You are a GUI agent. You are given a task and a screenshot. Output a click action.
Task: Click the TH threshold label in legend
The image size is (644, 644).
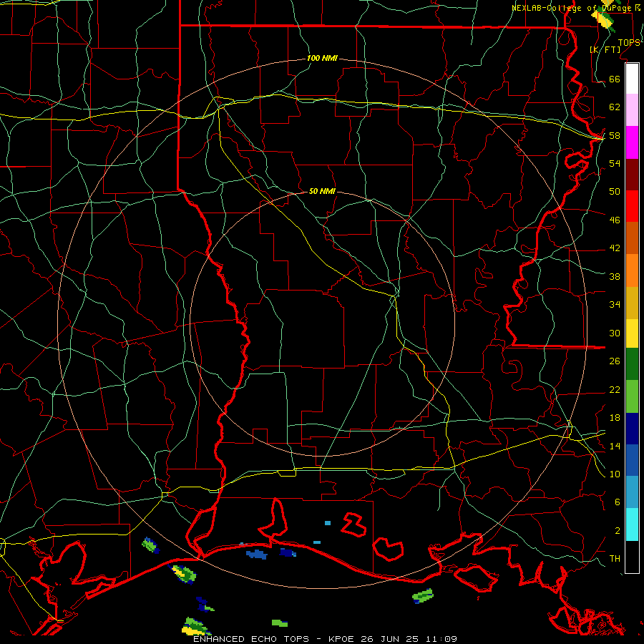point(615,559)
